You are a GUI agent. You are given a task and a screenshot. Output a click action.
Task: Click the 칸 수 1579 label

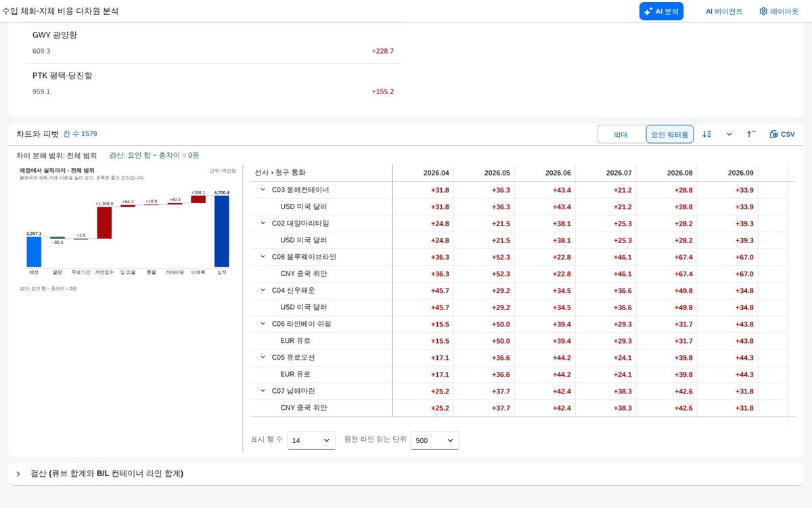click(x=81, y=133)
